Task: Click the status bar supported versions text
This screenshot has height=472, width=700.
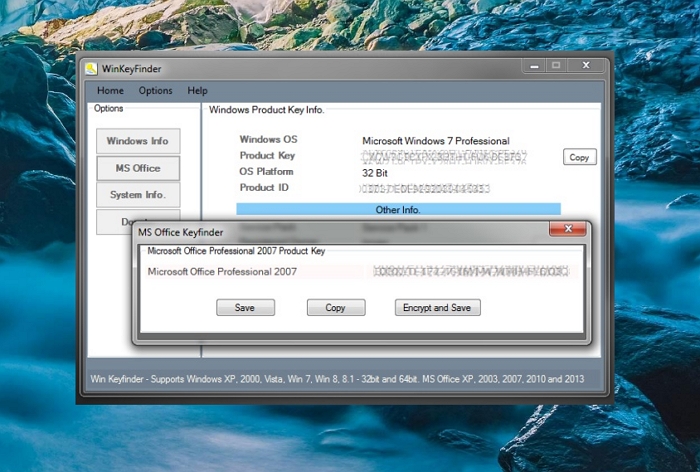Action: click(337, 379)
